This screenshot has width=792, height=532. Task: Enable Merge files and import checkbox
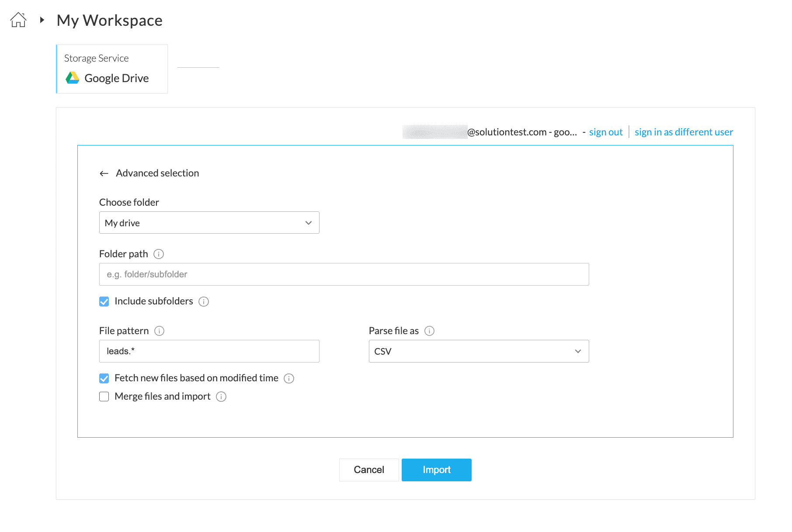tap(104, 397)
